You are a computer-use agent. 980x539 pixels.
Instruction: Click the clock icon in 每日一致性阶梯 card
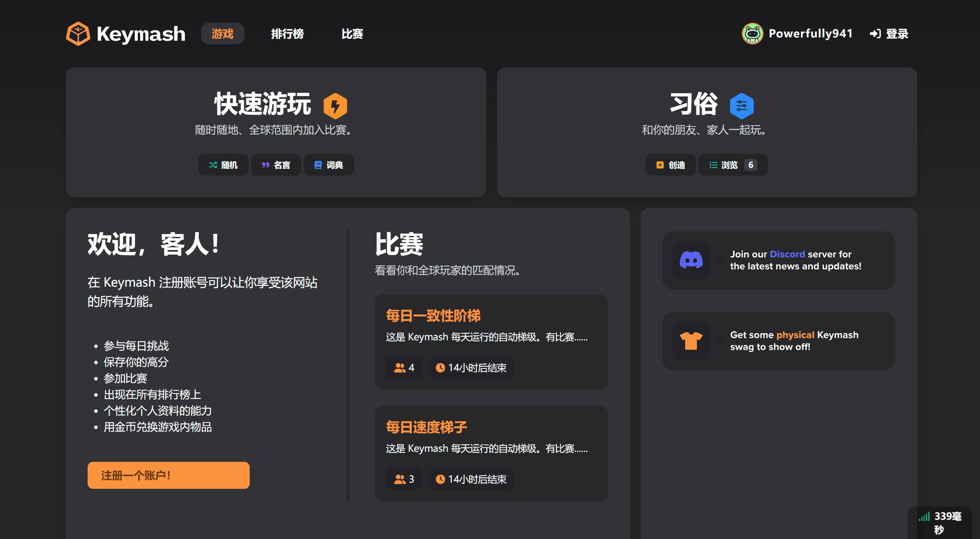coord(440,368)
